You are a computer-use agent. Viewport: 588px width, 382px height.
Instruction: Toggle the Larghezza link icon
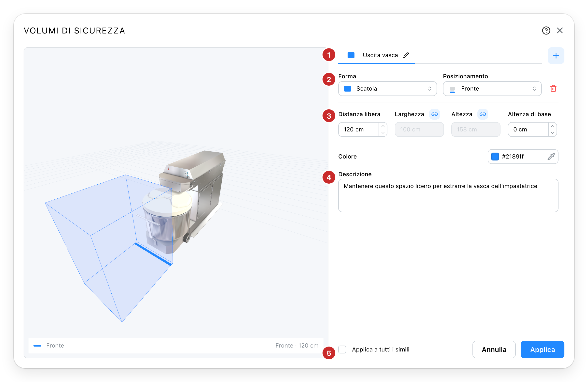pyautogui.click(x=435, y=114)
